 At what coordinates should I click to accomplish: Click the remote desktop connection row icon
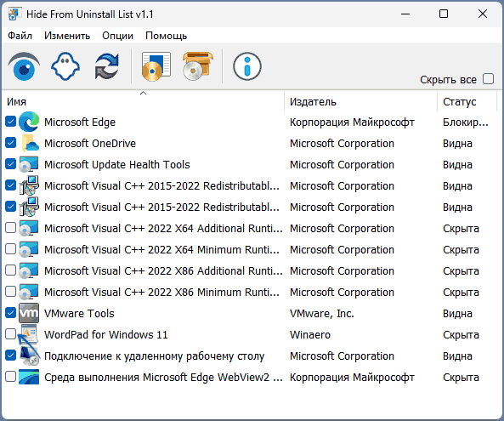click(29, 356)
